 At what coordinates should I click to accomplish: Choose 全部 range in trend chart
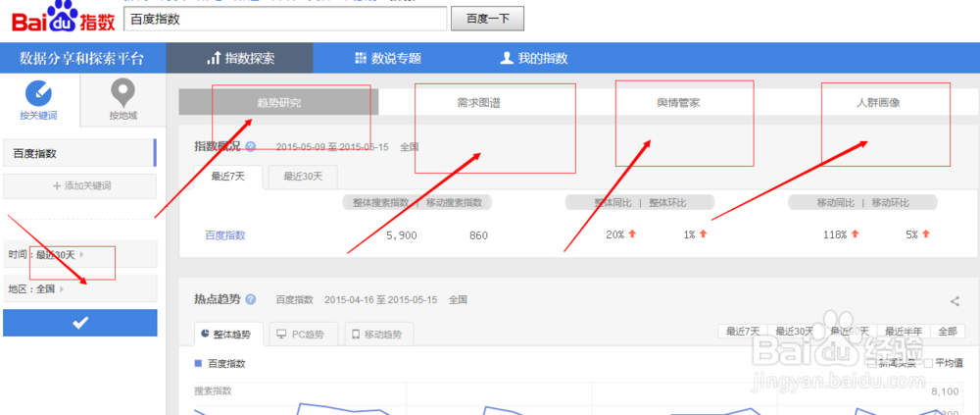pyautogui.click(x=947, y=332)
